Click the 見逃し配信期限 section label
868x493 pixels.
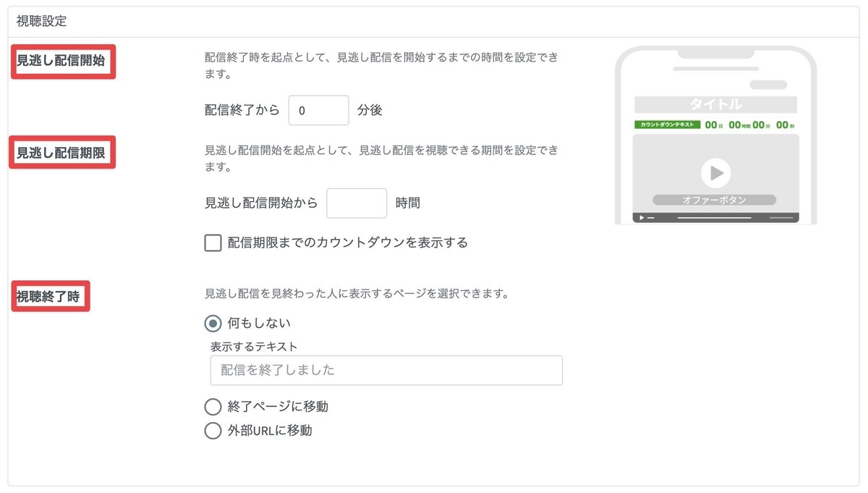[61, 153]
